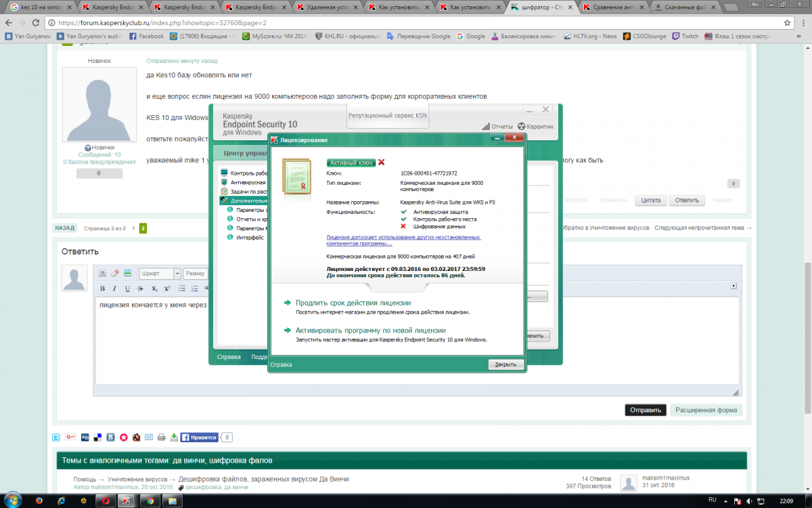This screenshot has width=812, height=508.
Task: Open Переводчик Google bookmark
Action: point(418,37)
